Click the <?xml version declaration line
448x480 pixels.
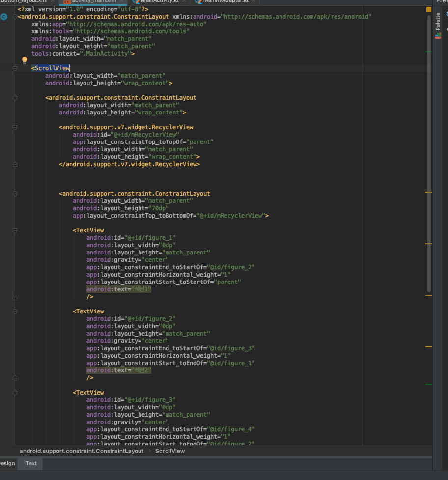83,9
